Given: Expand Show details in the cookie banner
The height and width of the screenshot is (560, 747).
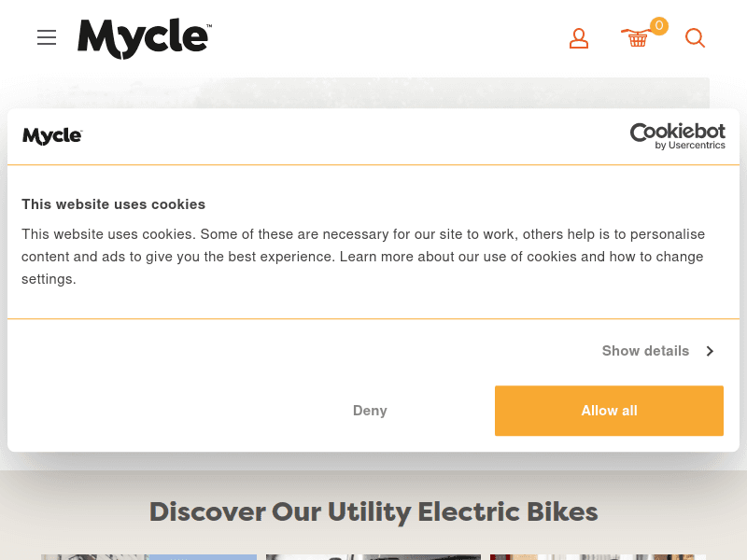Looking at the screenshot, I should (x=645, y=351).
